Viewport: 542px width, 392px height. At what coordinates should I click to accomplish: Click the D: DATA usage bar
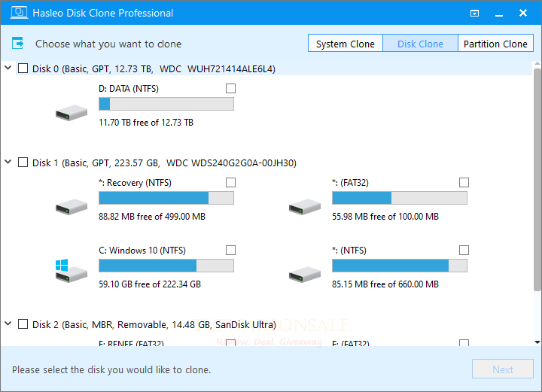pyautogui.click(x=166, y=104)
